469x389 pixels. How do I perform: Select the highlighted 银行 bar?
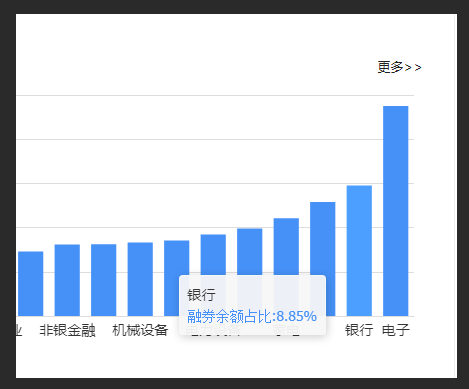point(359,251)
